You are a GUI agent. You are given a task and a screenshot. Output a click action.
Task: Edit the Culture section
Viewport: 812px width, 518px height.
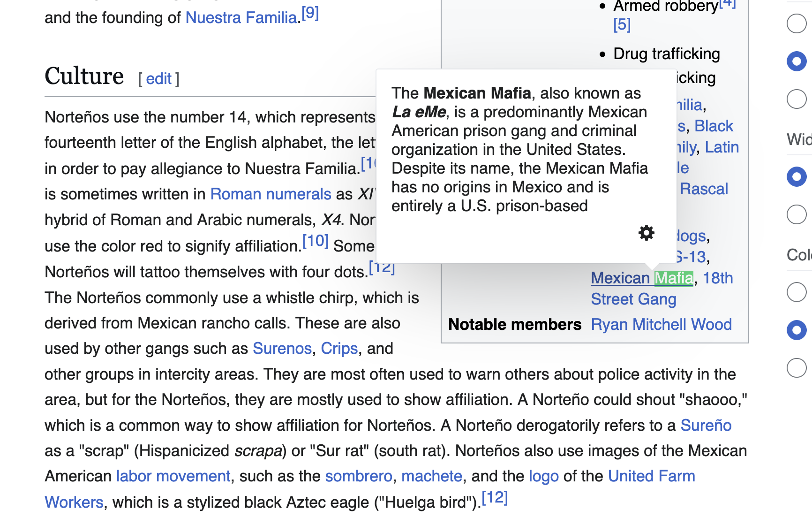[159, 79]
